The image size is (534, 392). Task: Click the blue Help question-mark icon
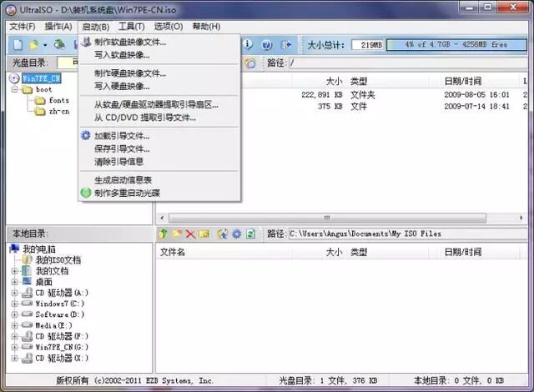pos(267,44)
